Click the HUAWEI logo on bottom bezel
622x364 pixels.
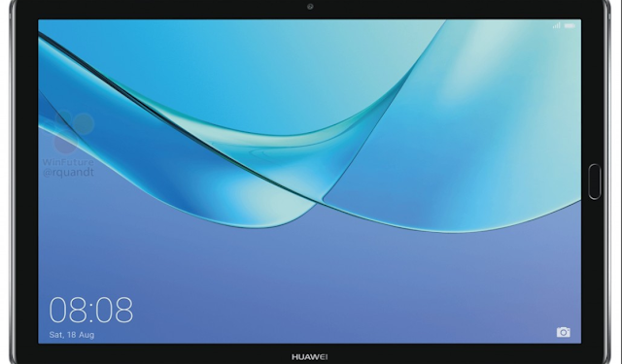point(309,357)
